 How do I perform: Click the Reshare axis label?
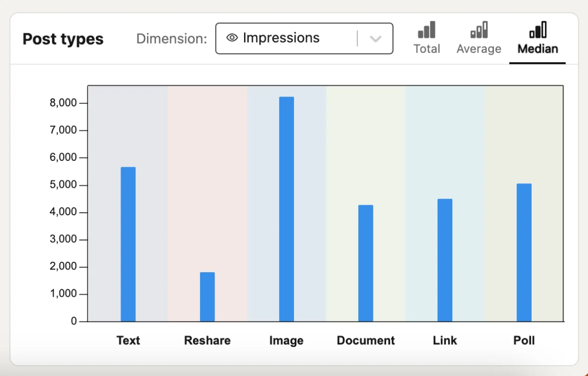pos(207,340)
